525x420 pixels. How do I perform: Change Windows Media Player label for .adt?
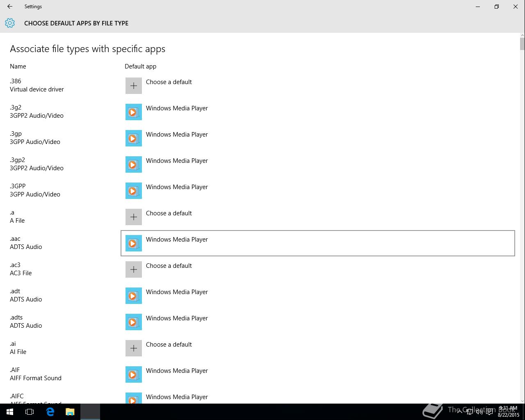177,292
